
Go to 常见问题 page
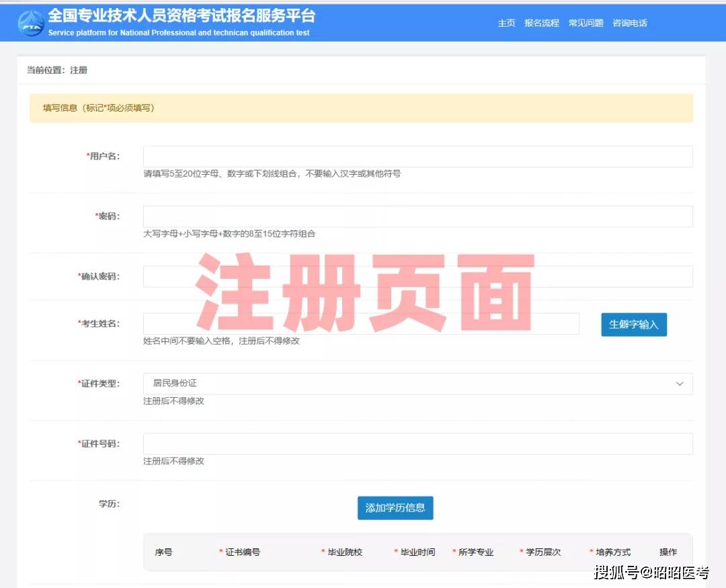tap(586, 23)
